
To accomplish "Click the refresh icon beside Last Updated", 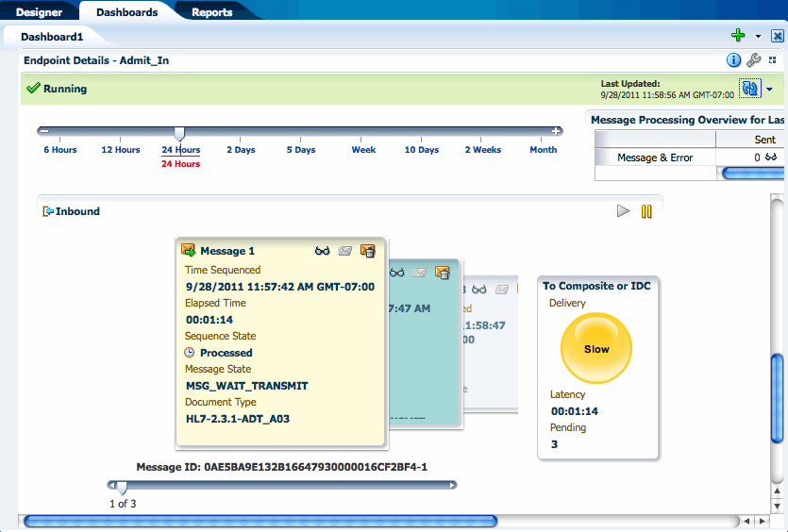I will click(750, 89).
